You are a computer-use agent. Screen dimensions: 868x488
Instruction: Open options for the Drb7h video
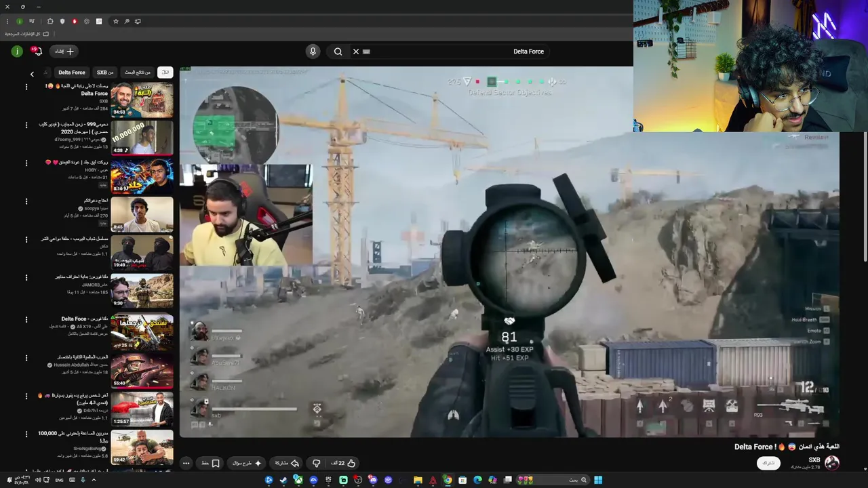26,395
